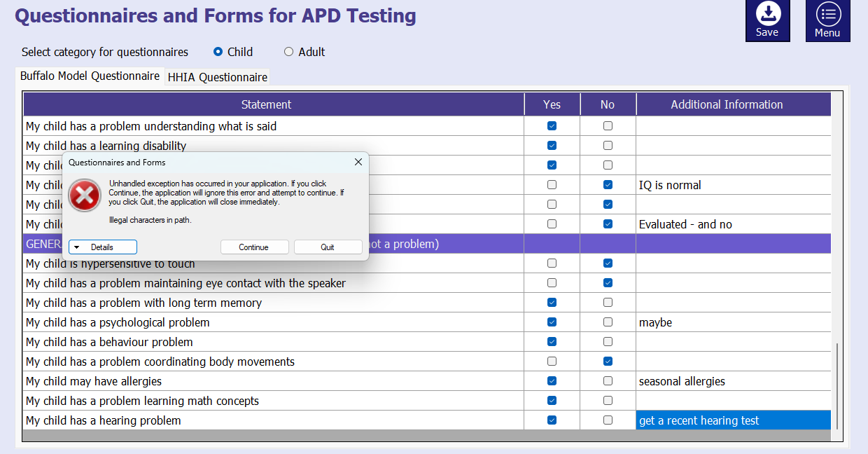Viewport: 868px width, 454px height.
Task: Switch to HHIA Questionnaire tab
Action: [x=217, y=77]
